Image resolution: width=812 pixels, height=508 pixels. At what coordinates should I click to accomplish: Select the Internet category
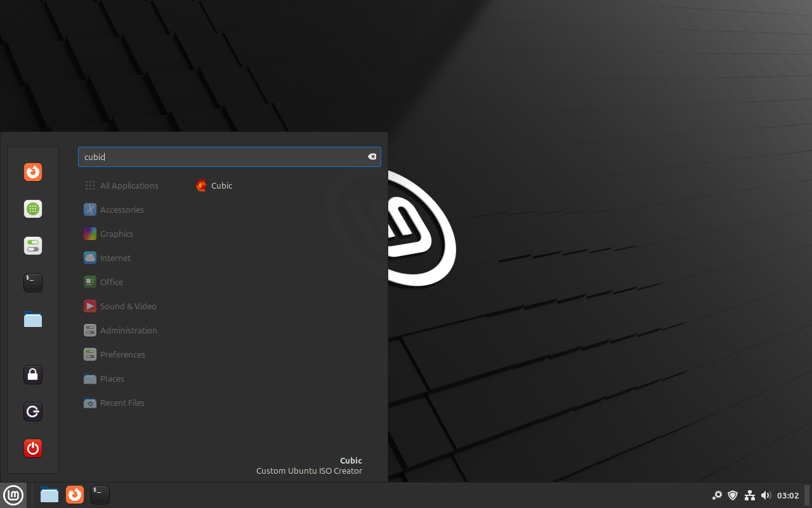point(107,258)
